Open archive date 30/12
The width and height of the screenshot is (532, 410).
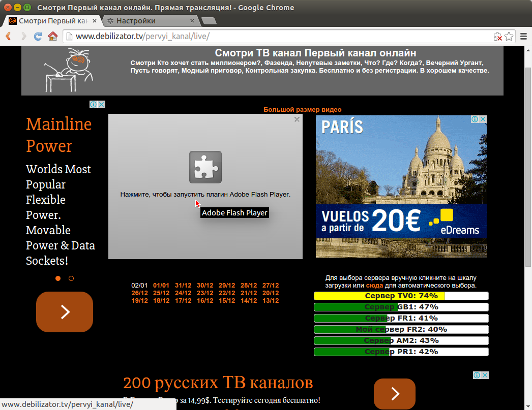205,286
